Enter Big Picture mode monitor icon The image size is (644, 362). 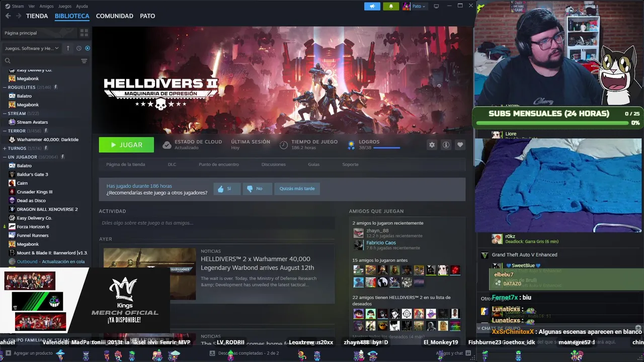[x=436, y=6]
